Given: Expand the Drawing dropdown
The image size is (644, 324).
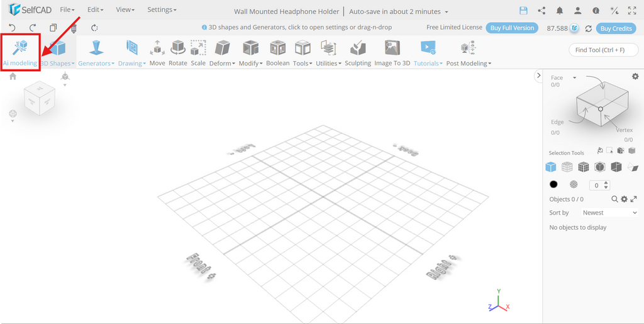Looking at the screenshot, I should 132,64.
